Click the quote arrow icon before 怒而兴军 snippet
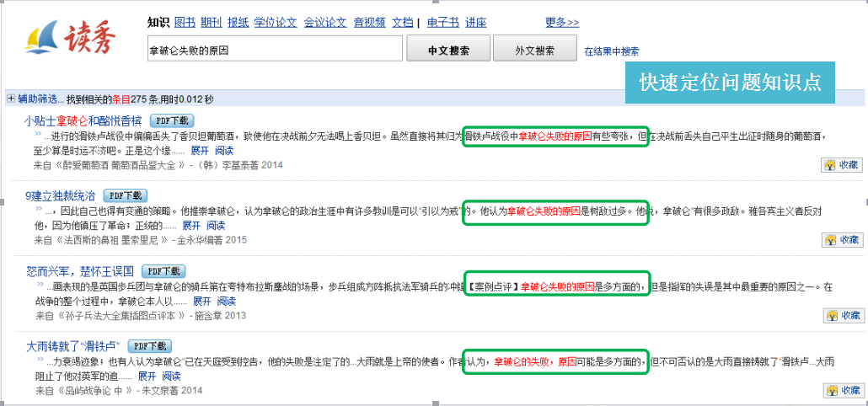The width and height of the screenshot is (868, 406). pos(40,285)
